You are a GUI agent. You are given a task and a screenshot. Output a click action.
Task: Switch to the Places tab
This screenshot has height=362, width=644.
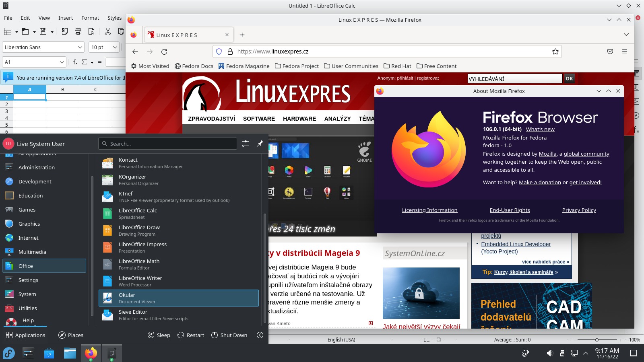click(71, 335)
